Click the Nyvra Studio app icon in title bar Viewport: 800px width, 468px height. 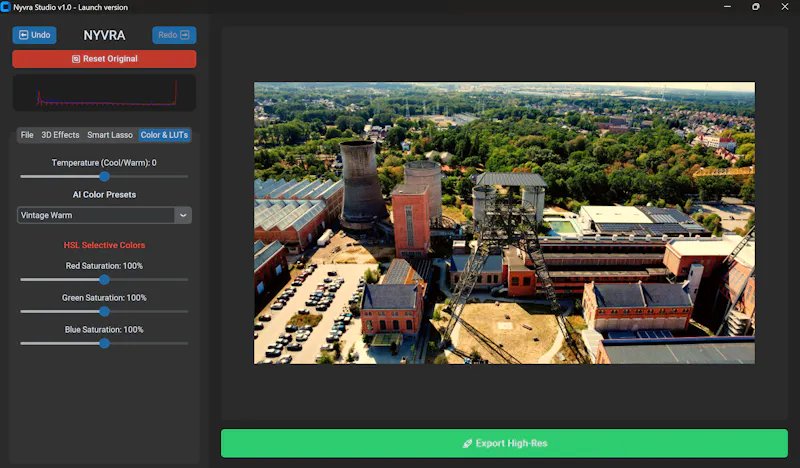tap(6, 7)
